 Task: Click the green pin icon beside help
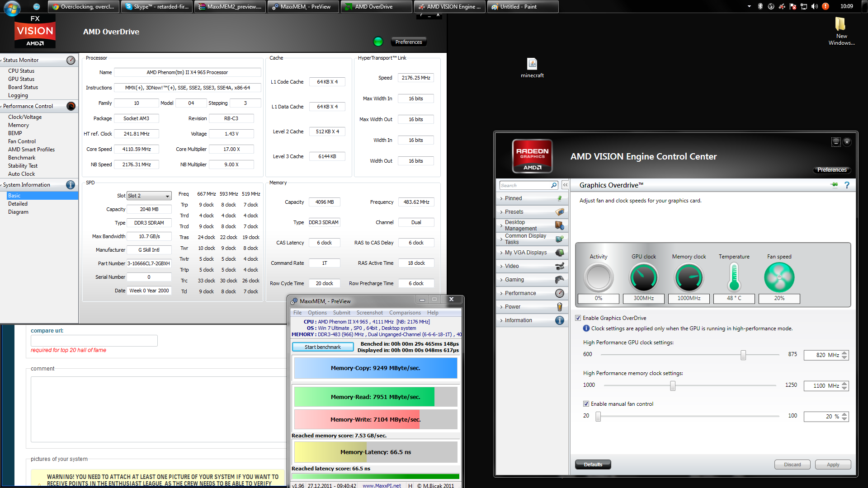pyautogui.click(x=834, y=185)
